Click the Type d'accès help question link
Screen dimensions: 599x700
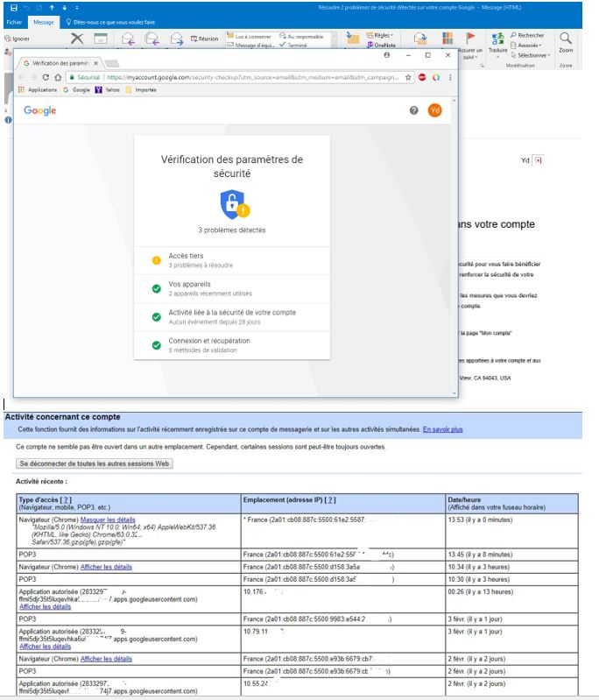point(66,500)
